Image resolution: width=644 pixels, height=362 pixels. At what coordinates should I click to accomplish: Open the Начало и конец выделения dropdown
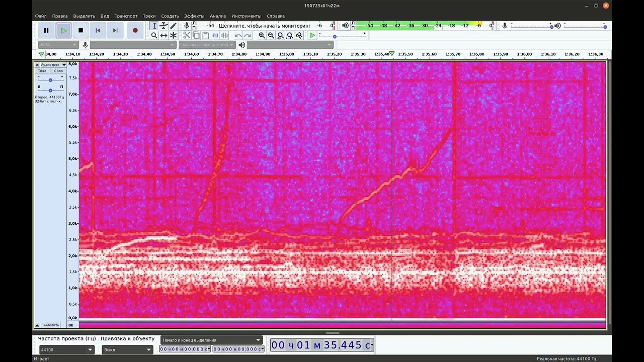click(x=212, y=340)
